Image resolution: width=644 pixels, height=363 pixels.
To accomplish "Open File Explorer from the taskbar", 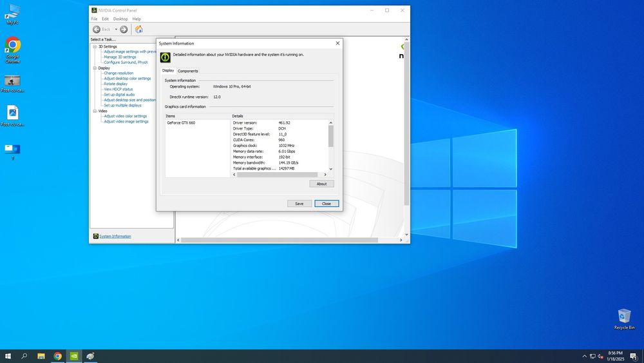I will [41, 356].
